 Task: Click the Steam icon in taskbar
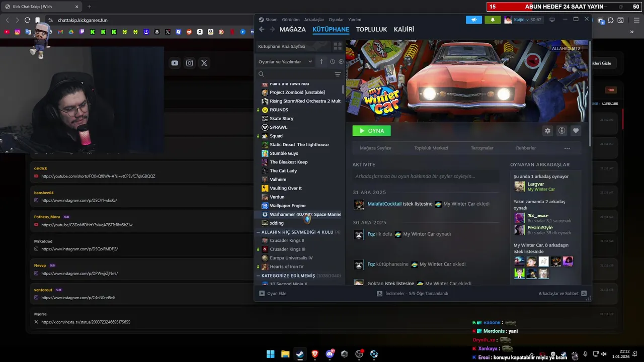(x=300, y=354)
